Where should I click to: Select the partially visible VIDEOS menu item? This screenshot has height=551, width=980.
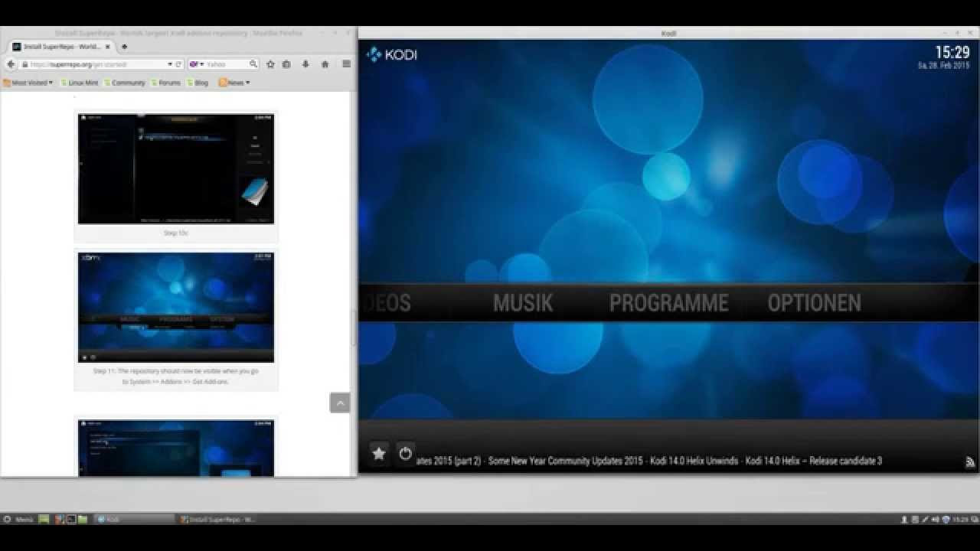tap(386, 303)
